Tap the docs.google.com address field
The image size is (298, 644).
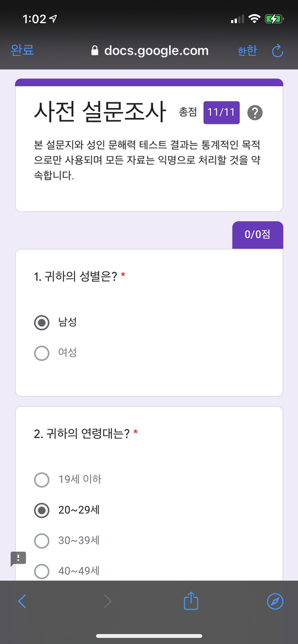click(150, 51)
